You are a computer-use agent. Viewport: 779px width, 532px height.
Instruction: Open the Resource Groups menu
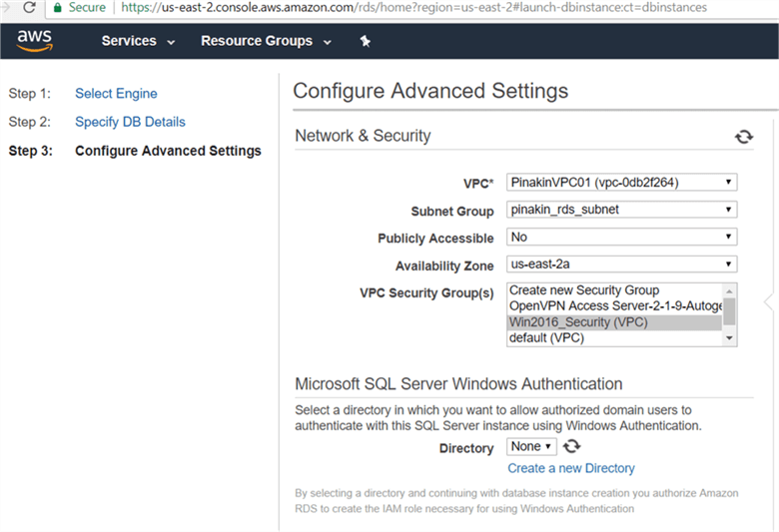click(x=266, y=41)
